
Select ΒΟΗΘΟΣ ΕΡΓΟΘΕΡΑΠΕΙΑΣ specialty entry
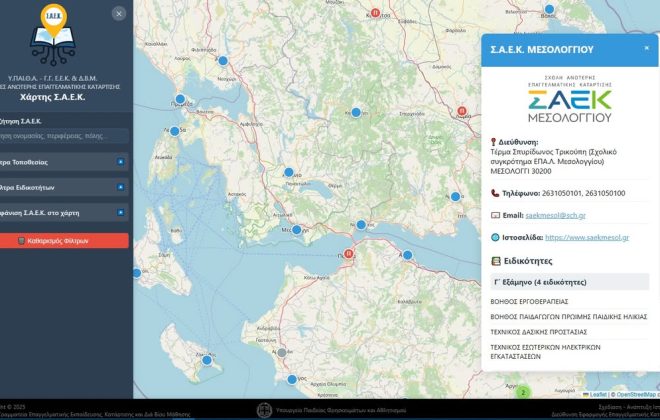[x=530, y=301]
